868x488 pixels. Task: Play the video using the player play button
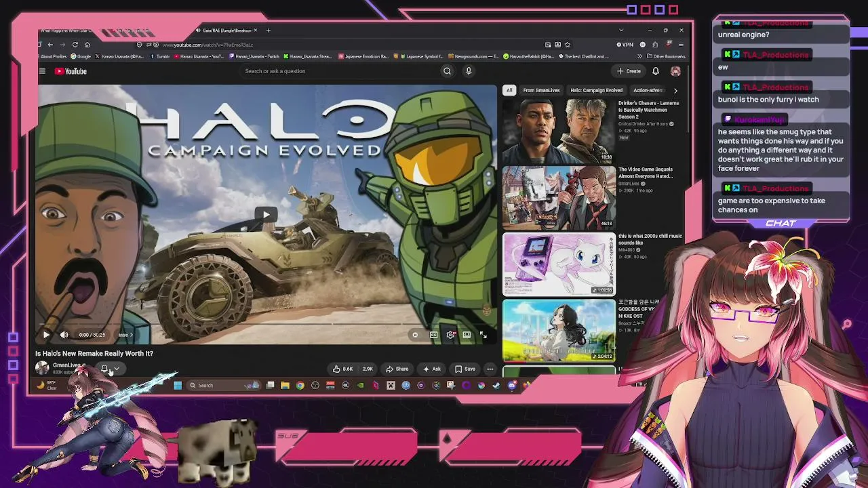tap(46, 335)
